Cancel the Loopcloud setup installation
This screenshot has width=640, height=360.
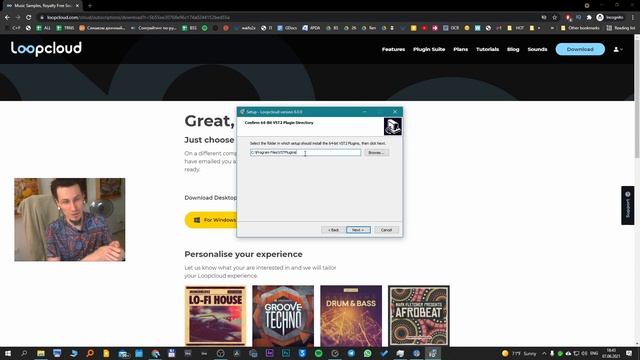tap(386, 230)
